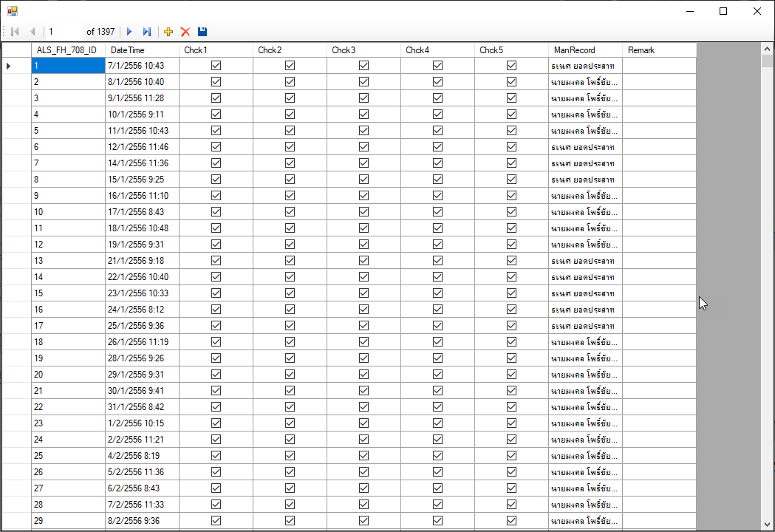Sort by DateTime column header

point(142,50)
